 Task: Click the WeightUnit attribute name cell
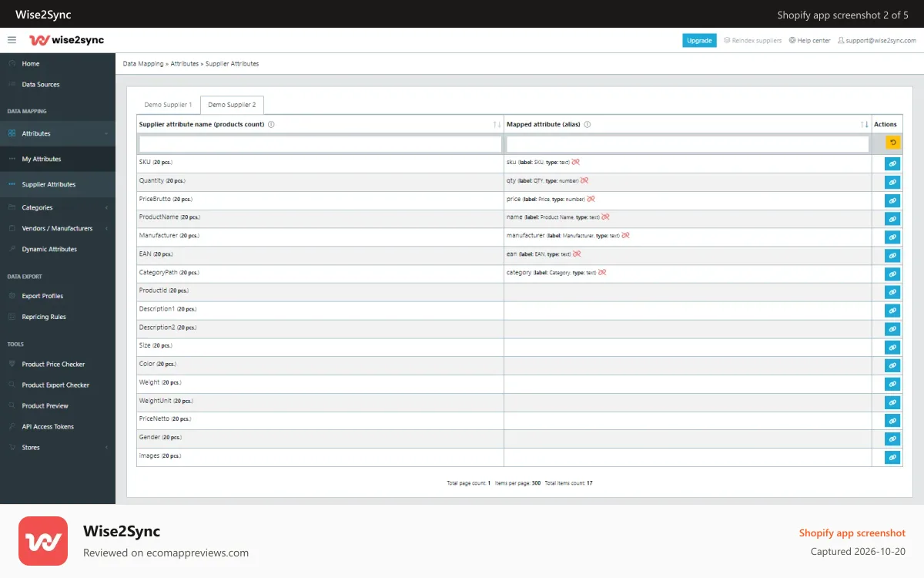coord(320,402)
